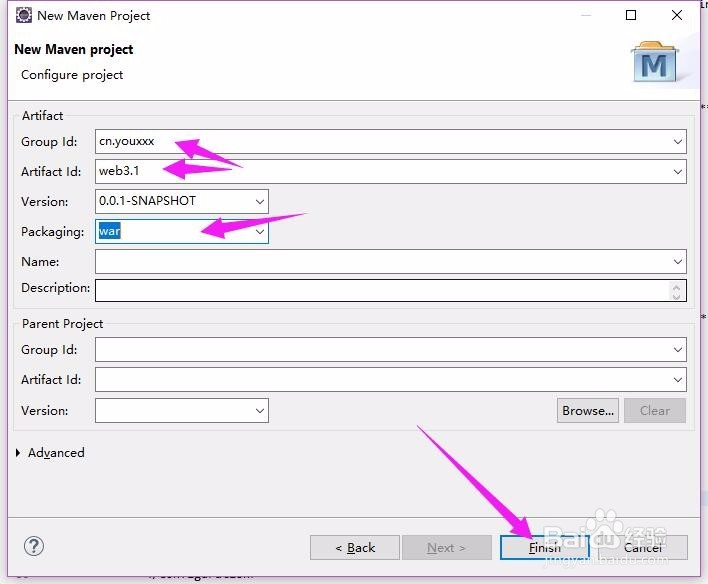The width and height of the screenshot is (708, 584).
Task: Open the Parent Project Group Id dropdown arrow
Action: click(677, 350)
